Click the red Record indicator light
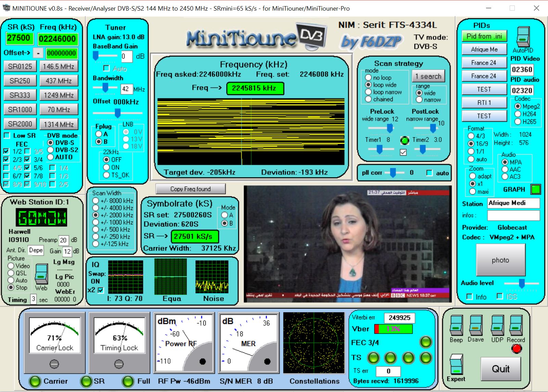Image resolution: width=548 pixels, height=392 pixels. (x=517, y=349)
